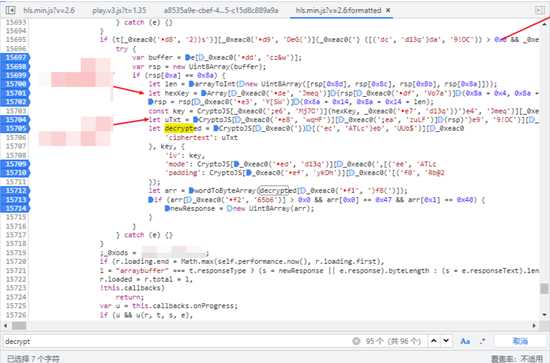This screenshot has width=550, height=363.
Task: Click the cancel search button
Action: click(520, 341)
